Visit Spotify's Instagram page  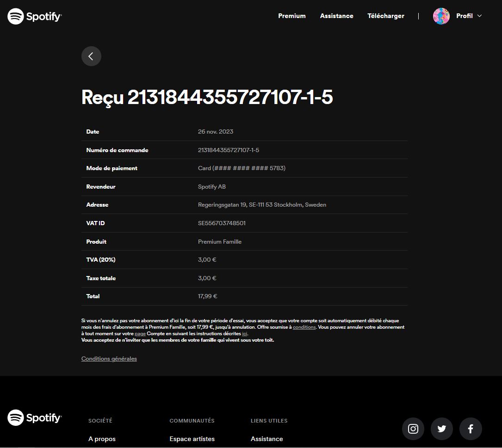pos(413,429)
